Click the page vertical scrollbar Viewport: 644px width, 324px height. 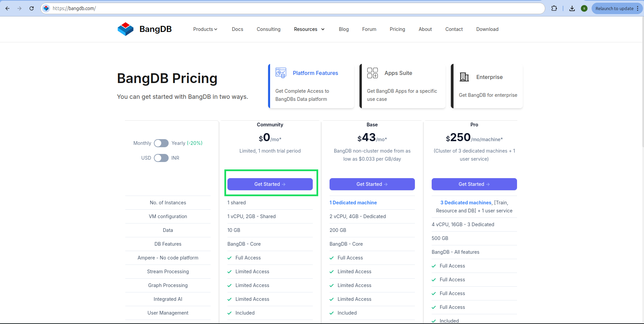pyautogui.click(x=642, y=82)
